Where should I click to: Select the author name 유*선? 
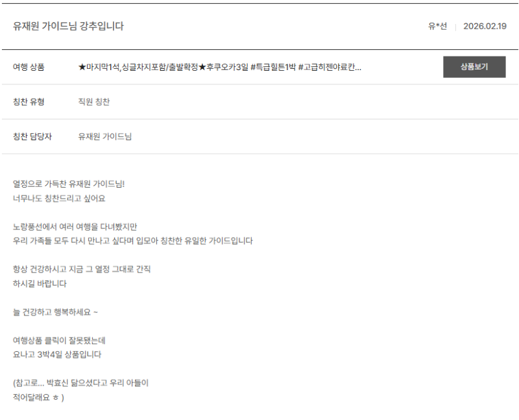437,27
